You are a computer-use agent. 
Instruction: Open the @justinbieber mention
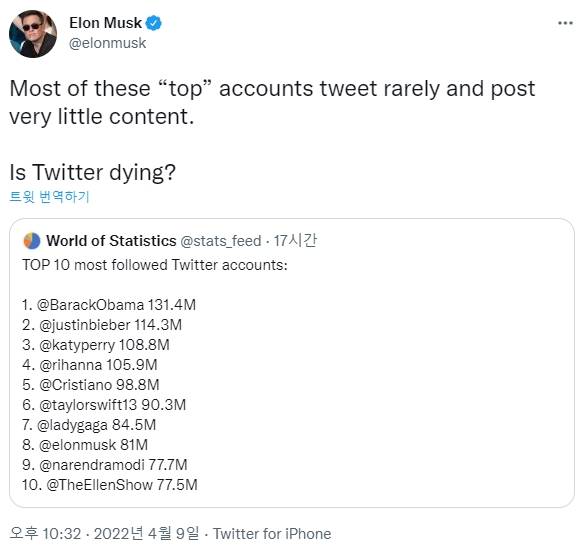tap(85, 325)
